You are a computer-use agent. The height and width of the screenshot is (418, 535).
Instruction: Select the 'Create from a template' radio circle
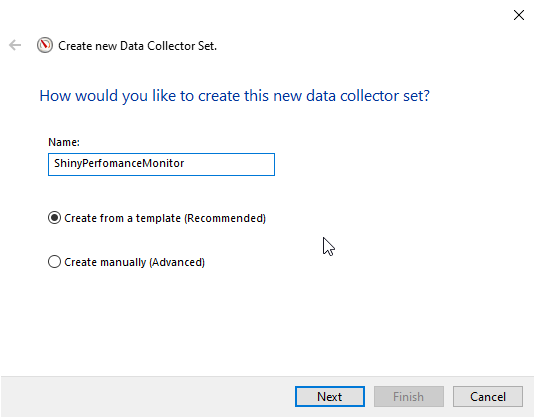pos(54,218)
